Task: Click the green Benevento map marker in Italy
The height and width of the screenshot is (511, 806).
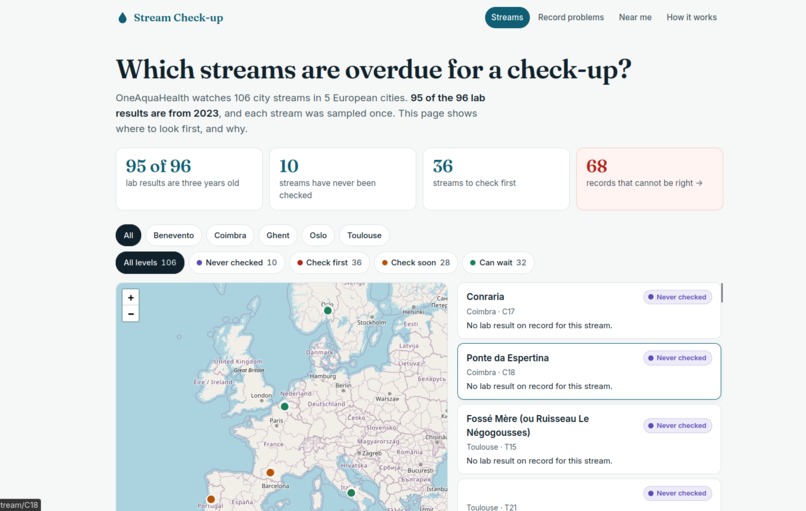Action: pos(351,493)
